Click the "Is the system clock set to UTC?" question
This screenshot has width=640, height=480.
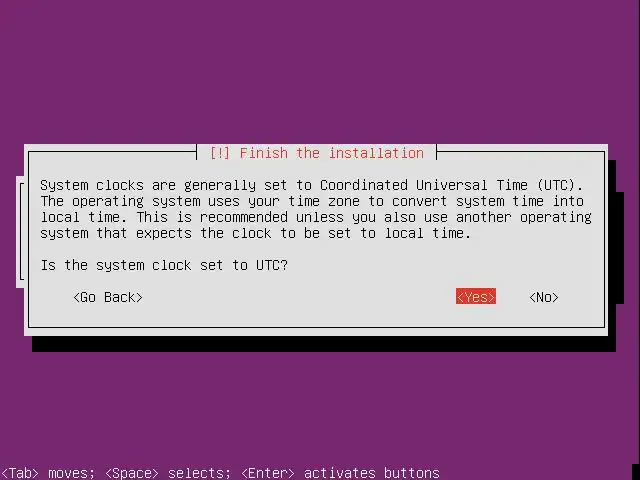pyautogui.click(x=164, y=265)
